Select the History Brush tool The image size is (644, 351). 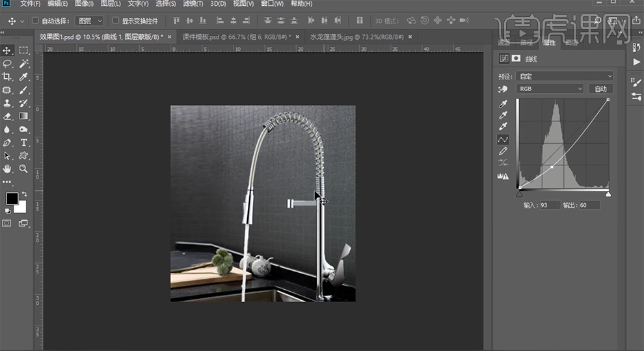(23, 103)
